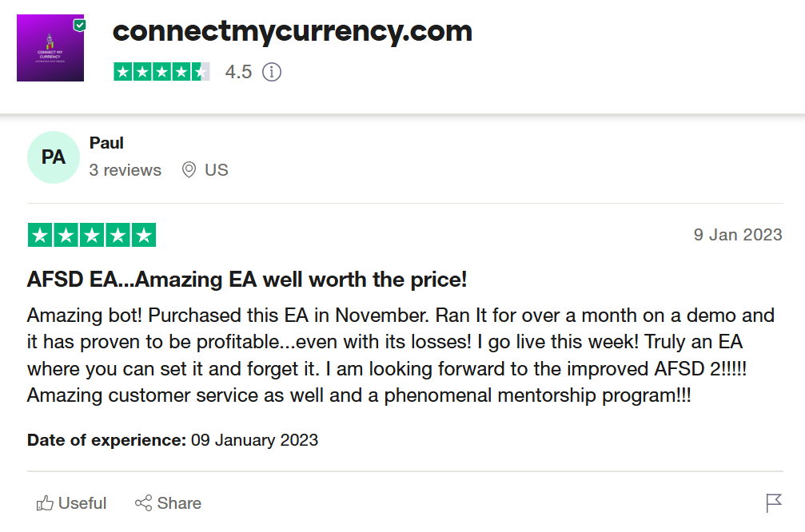Click the five-star review rating
The height and width of the screenshot is (532, 805).
91,235
